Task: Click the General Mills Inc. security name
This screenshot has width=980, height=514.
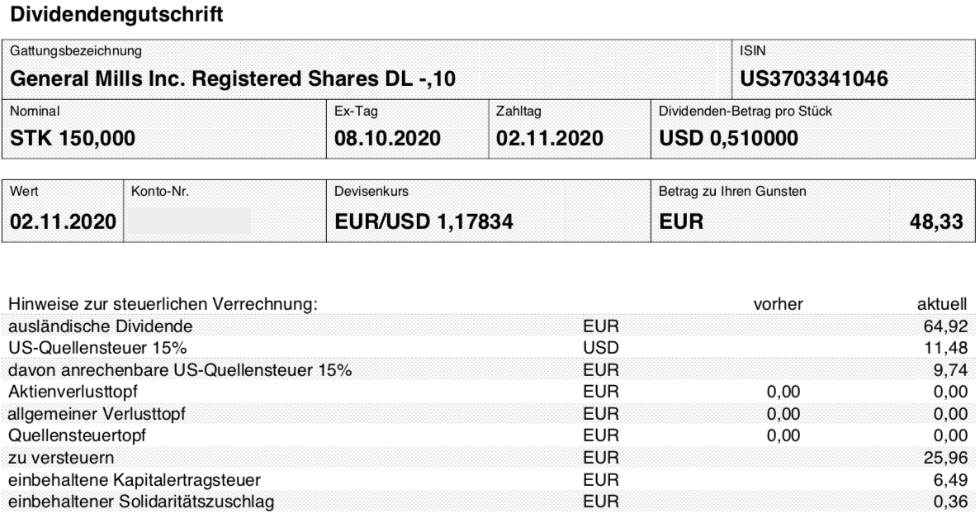Action: [233, 79]
